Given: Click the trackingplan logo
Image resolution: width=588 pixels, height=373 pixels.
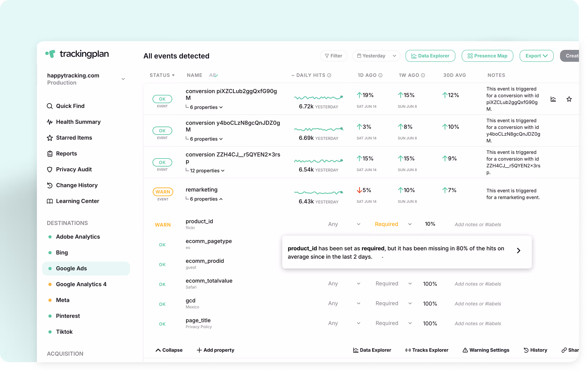Looking at the screenshot, I should (x=77, y=54).
